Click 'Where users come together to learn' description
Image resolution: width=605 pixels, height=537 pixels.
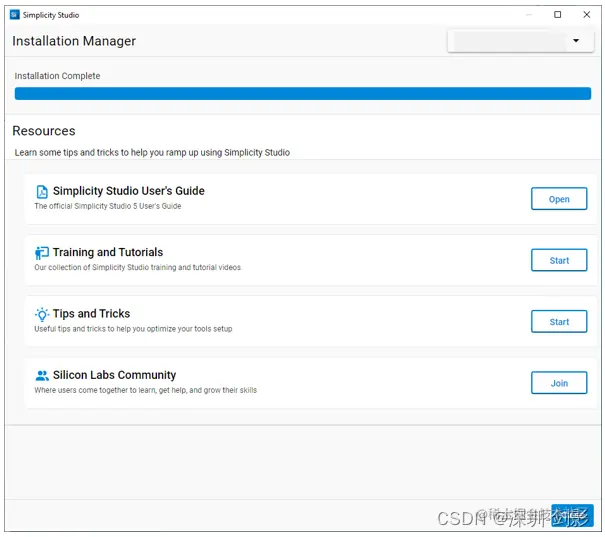coord(145,390)
